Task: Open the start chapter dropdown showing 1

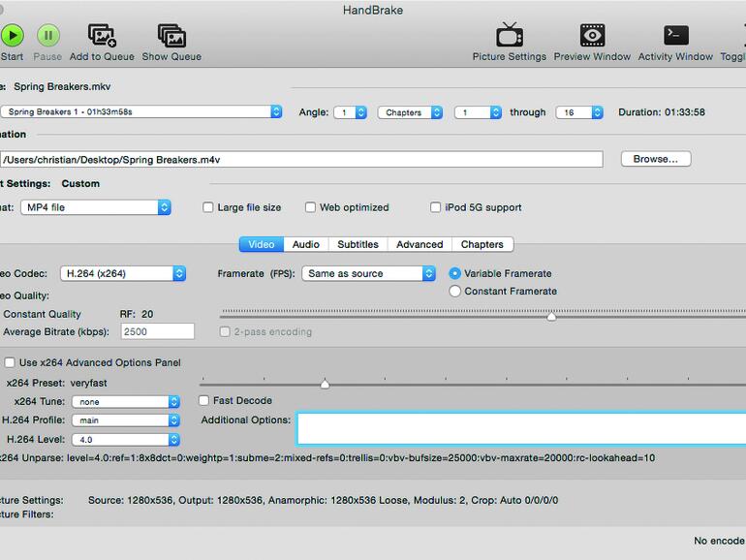Action: click(478, 112)
